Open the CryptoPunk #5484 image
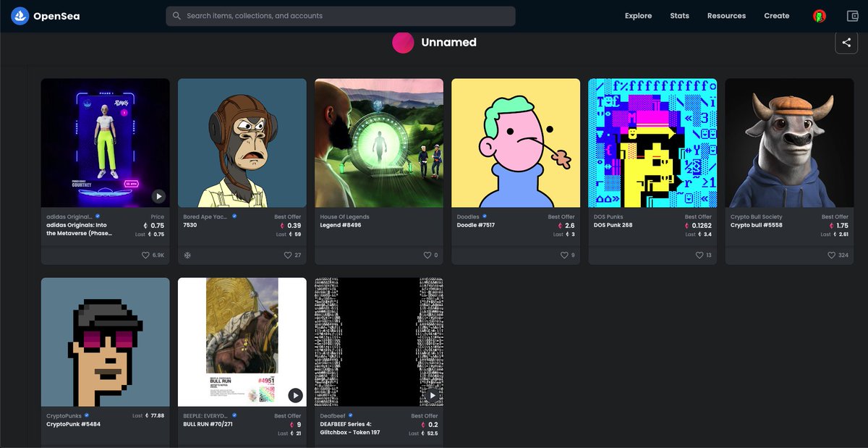This screenshot has width=868, height=448. point(106,342)
